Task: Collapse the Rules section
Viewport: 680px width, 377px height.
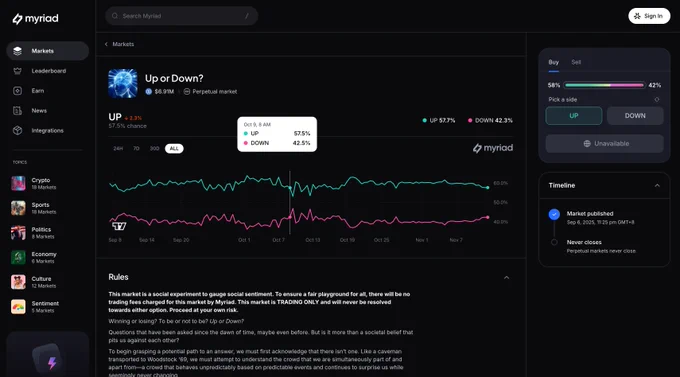Action: (506, 278)
